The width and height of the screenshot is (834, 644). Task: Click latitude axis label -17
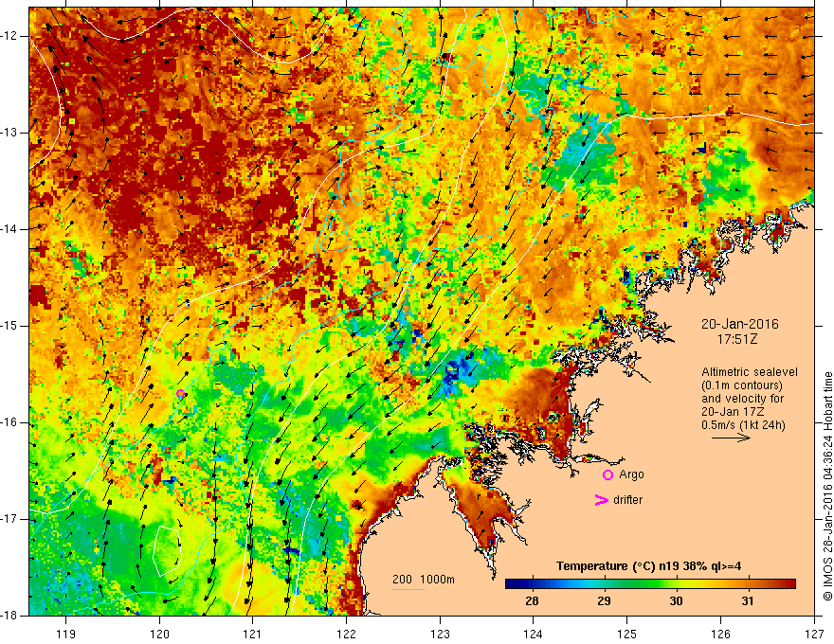pos(10,519)
